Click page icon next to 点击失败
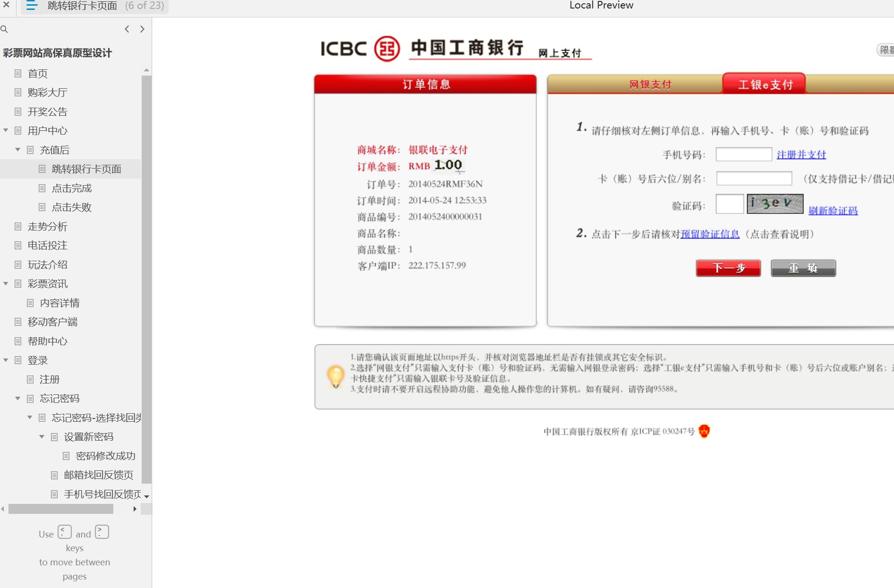 pyautogui.click(x=42, y=207)
